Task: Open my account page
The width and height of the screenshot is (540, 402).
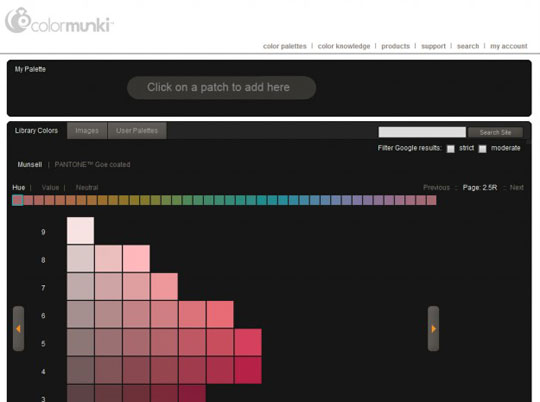Action: pos(509,46)
